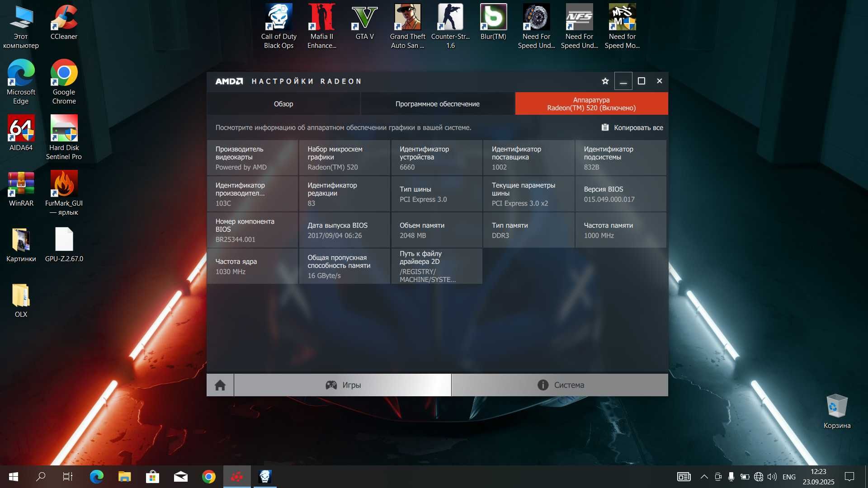Select the Google Chrome desktop shortcut
868x488 pixels.
(64, 82)
